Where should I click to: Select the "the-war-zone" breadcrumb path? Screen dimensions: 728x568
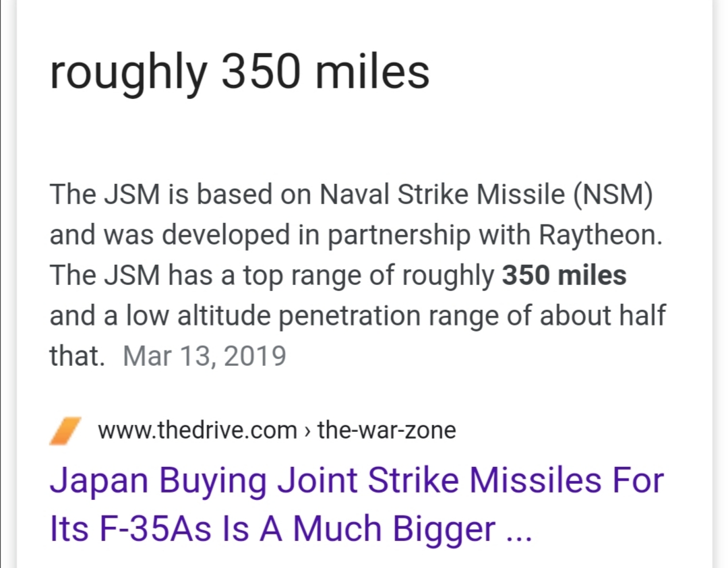click(x=386, y=430)
